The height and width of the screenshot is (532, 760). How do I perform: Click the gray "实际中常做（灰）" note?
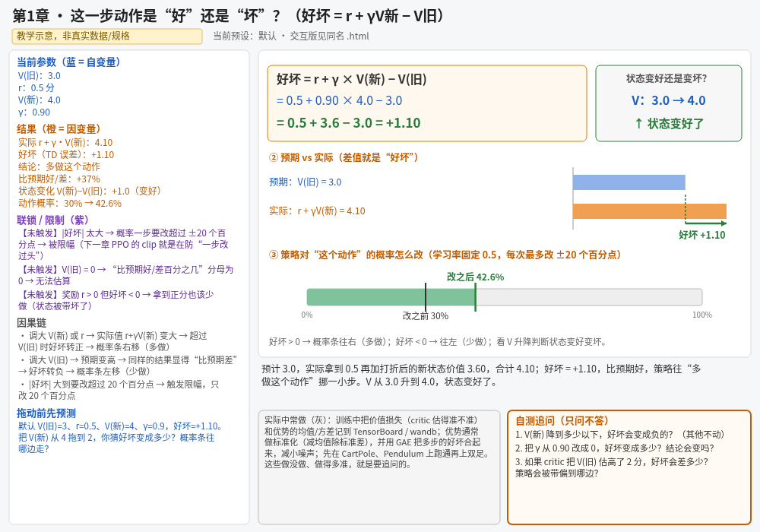tap(379, 467)
